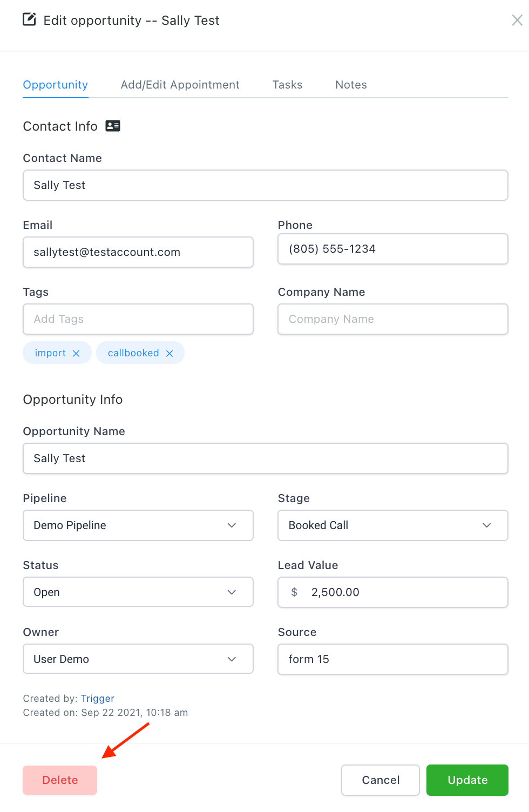
Task: Click the Email input field
Action: 138,252
